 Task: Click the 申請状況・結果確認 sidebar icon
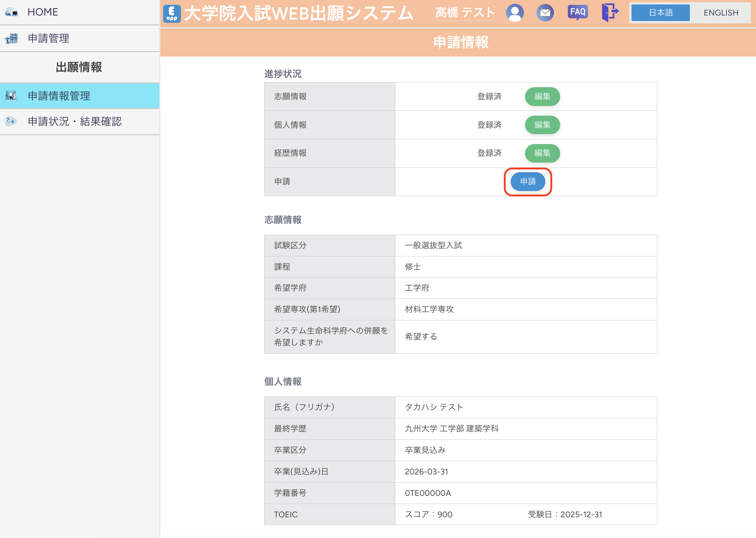pyautogui.click(x=11, y=121)
